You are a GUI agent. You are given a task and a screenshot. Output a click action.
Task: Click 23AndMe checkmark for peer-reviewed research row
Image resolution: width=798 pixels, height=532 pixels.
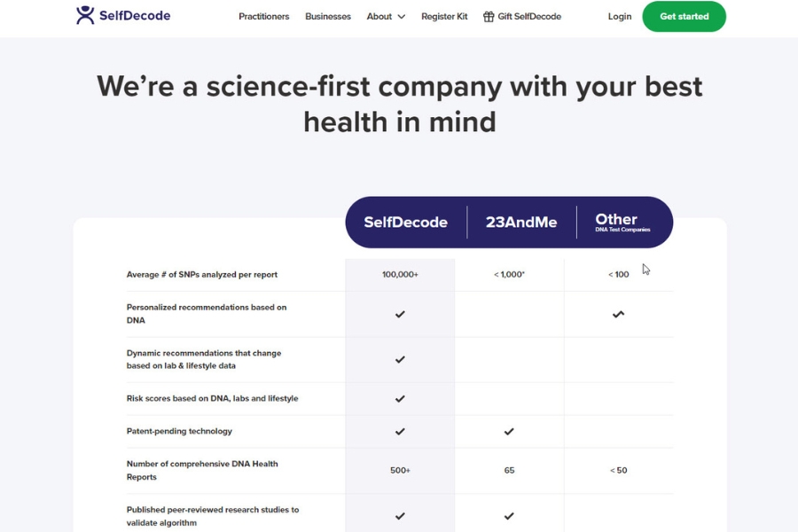click(509, 516)
